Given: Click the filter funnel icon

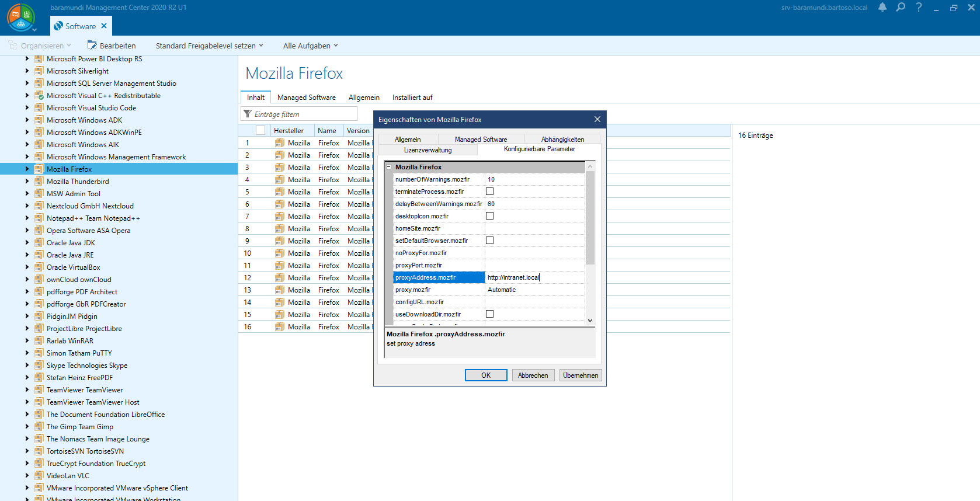Looking at the screenshot, I should pyautogui.click(x=248, y=114).
